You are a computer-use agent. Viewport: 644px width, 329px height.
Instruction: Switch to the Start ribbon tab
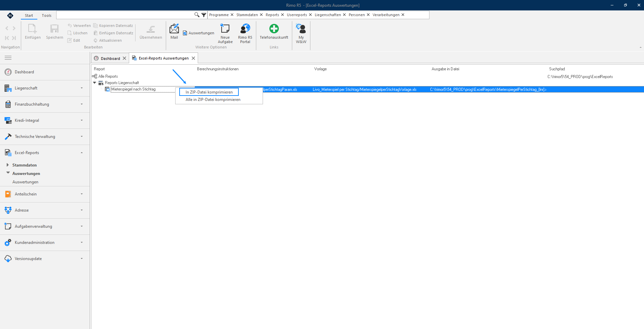pos(29,15)
